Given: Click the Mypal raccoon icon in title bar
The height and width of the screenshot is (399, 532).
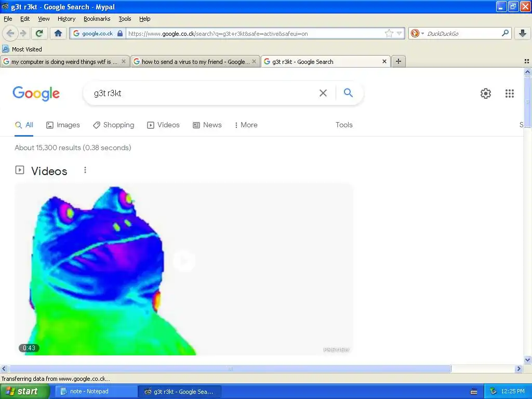Looking at the screenshot, I should pyautogui.click(x=5, y=6).
